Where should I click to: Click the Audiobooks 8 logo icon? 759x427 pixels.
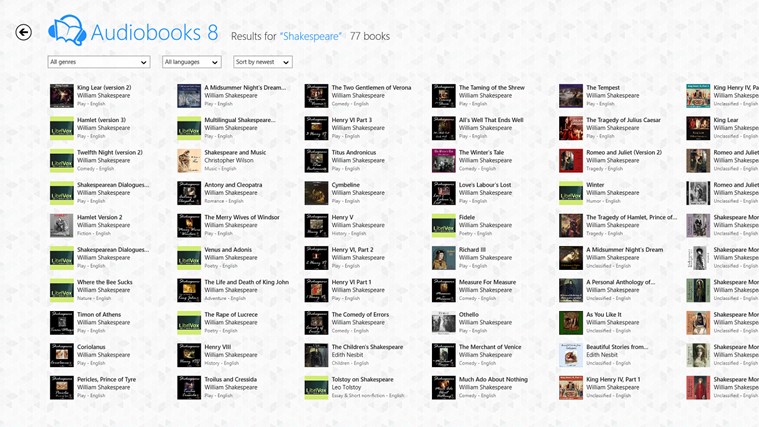click(x=67, y=32)
